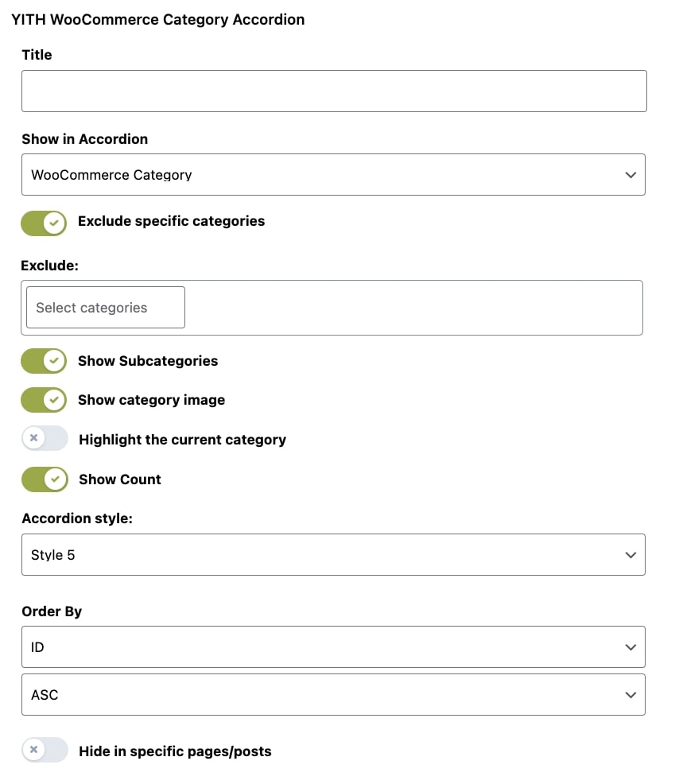
Task: Click the chevron of WooCommerce Category select
Action: click(x=630, y=175)
